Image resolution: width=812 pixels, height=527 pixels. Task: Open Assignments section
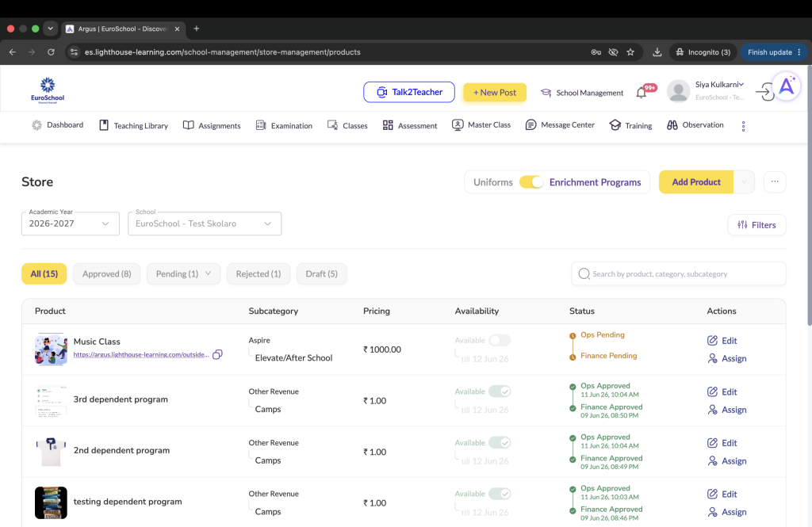[x=212, y=125]
